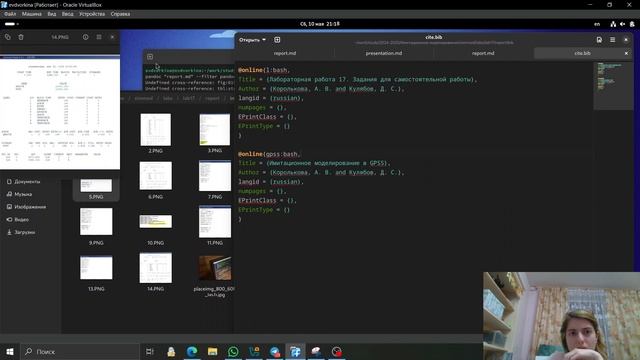Select the 3.PNG thumbnail
The image size is (640, 360).
tap(215, 130)
